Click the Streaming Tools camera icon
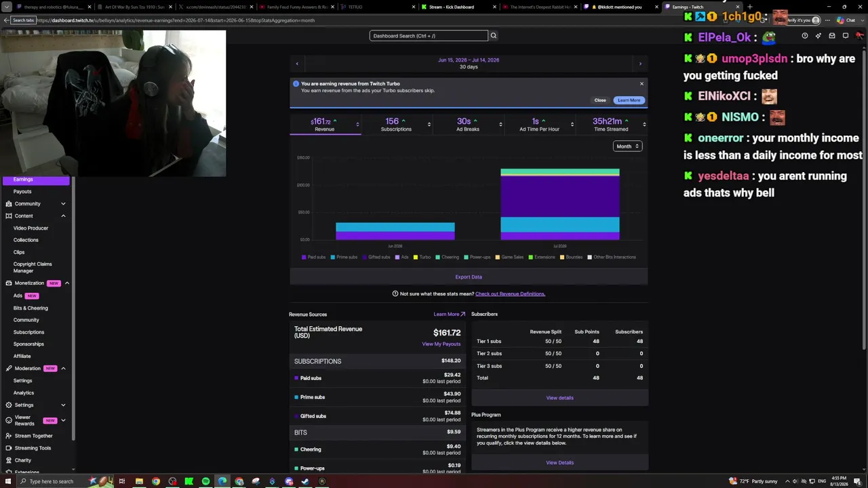Screen dimensions: 868x488 tap(8, 448)
